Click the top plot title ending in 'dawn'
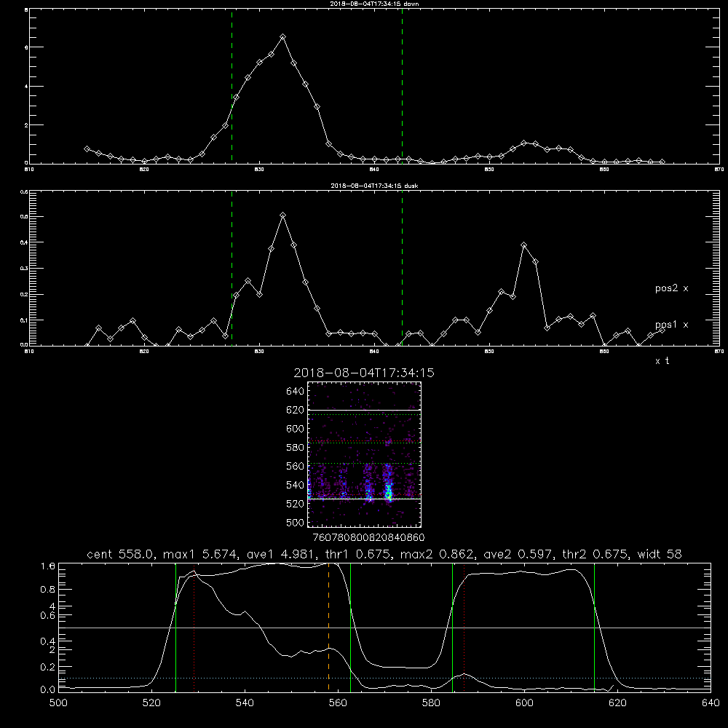The width and height of the screenshot is (728, 728). click(374, 4)
